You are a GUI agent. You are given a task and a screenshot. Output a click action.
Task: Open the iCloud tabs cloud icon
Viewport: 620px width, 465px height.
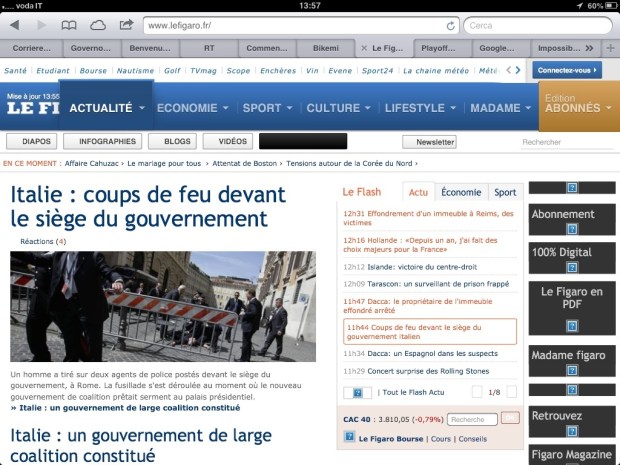pos(98,26)
